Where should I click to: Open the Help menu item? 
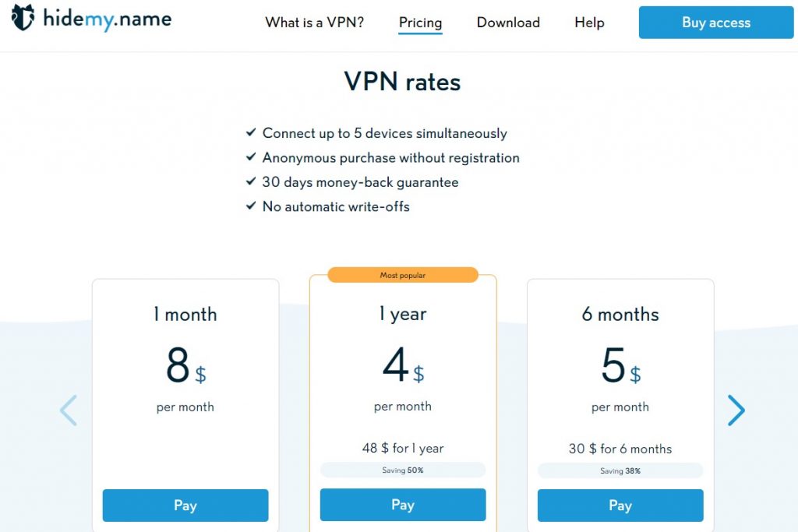click(589, 23)
